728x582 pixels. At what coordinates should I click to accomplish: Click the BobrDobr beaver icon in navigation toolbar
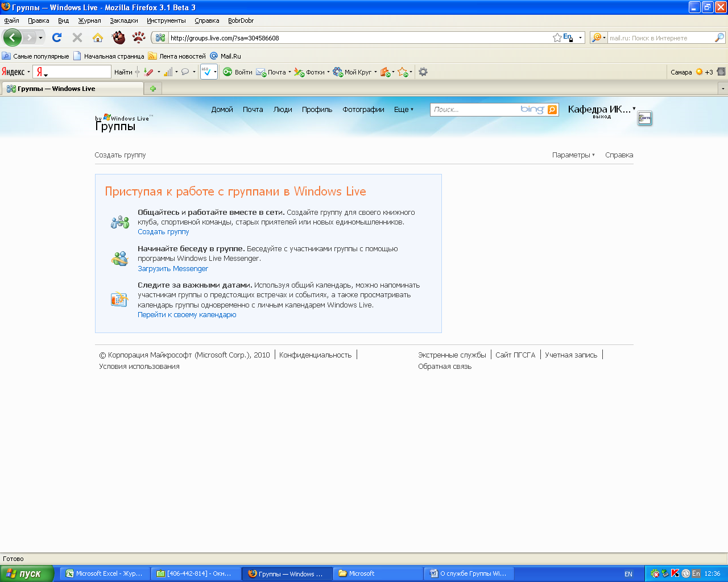click(x=118, y=38)
